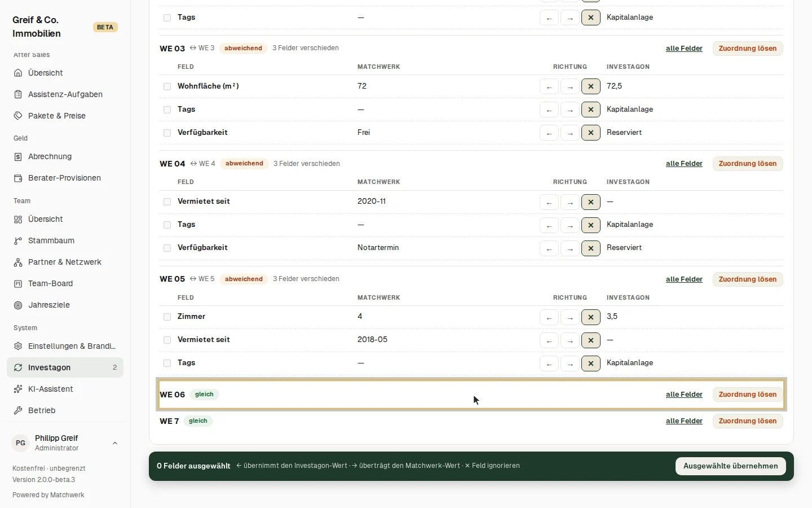Open the Team-Board
This screenshot has width=812, height=508.
click(x=65, y=283)
